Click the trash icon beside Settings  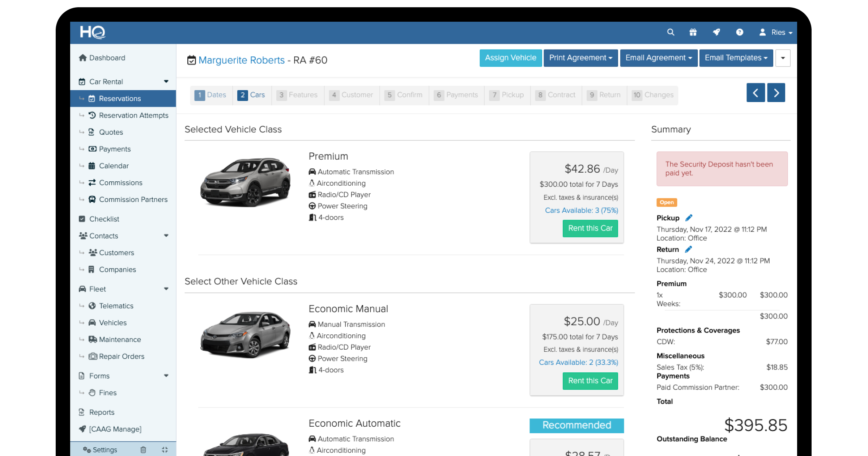(143, 449)
